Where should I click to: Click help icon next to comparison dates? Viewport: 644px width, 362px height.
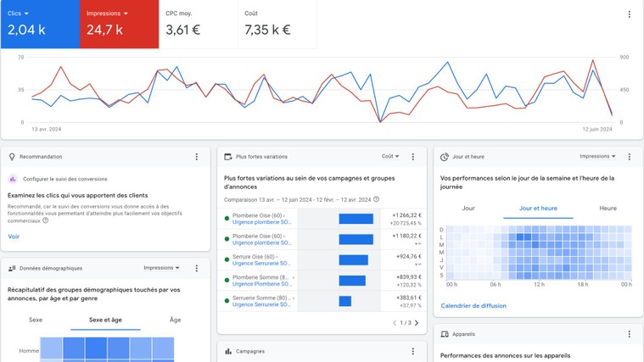click(376, 199)
